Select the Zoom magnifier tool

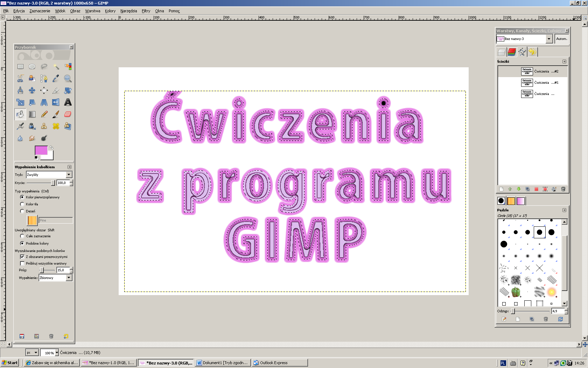point(68,79)
